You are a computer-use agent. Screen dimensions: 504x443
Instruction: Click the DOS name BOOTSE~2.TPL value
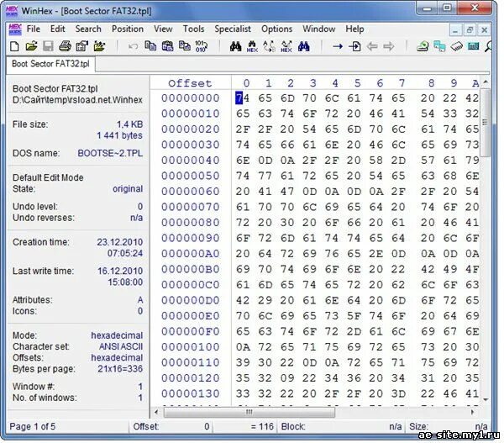tap(110, 153)
